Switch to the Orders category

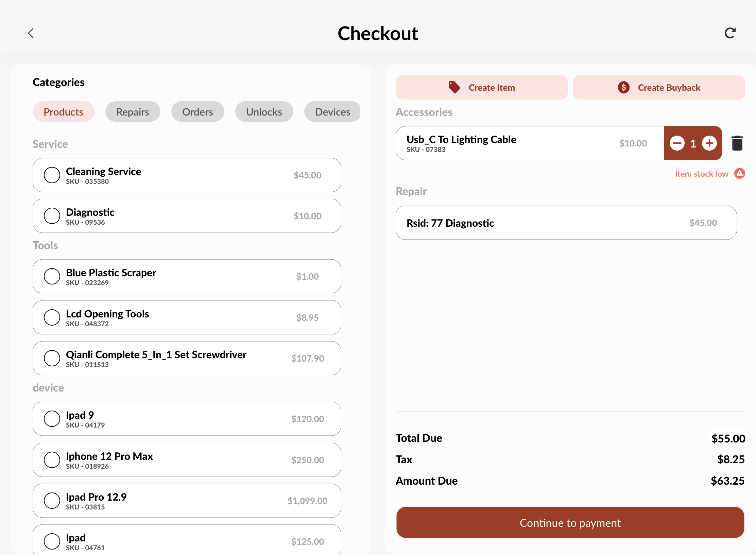197,111
